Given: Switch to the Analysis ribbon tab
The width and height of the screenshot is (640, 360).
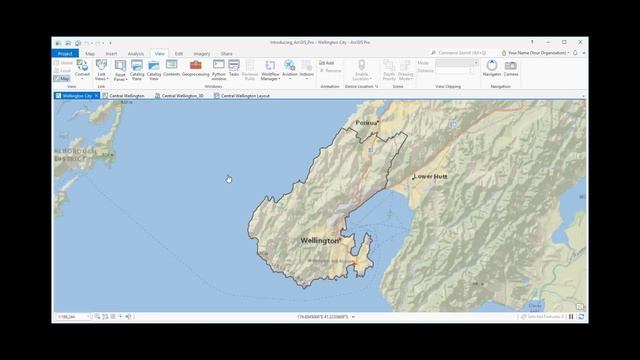Looking at the screenshot, I should tap(136, 53).
